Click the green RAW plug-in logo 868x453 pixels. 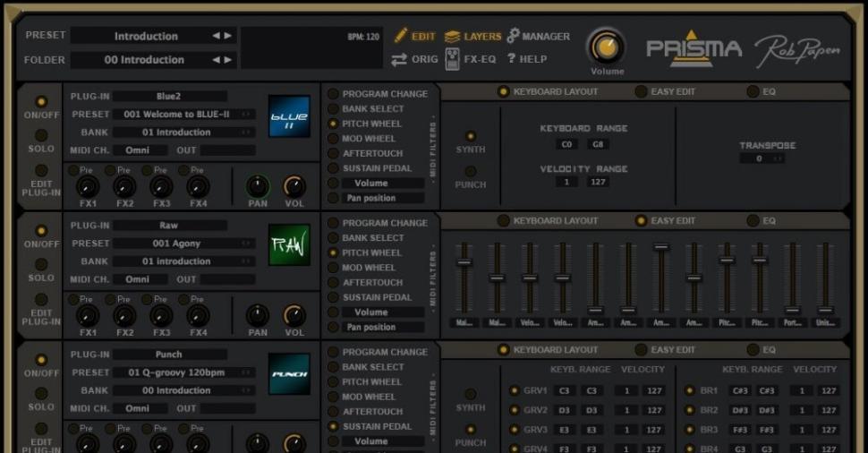pyautogui.click(x=289, y=245)
